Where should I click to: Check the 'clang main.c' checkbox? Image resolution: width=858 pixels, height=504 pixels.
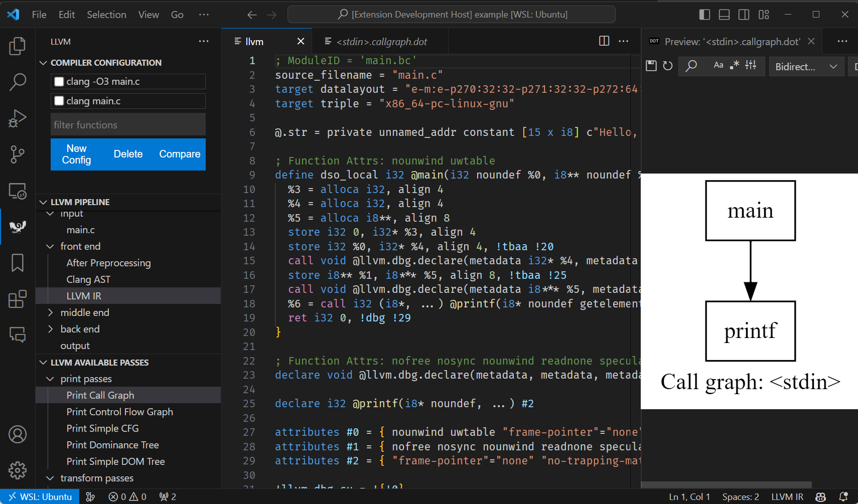(x=59, y=101)
